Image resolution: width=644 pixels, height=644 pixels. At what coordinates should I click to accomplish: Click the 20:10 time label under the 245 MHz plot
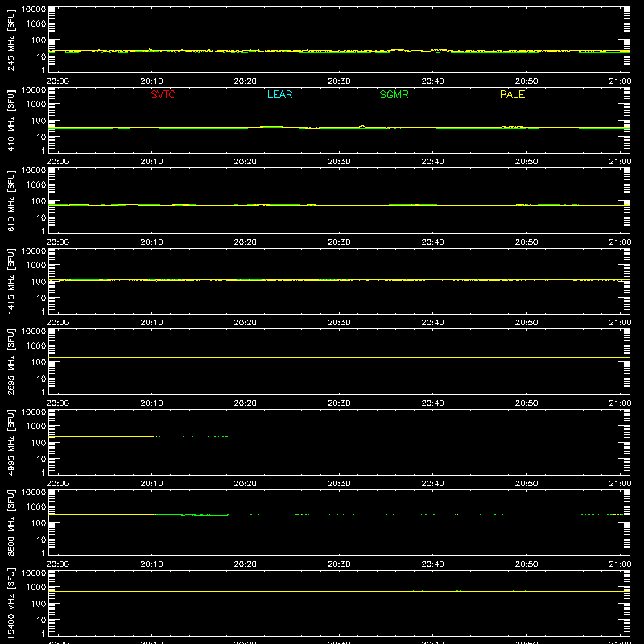tap(151, 81)
